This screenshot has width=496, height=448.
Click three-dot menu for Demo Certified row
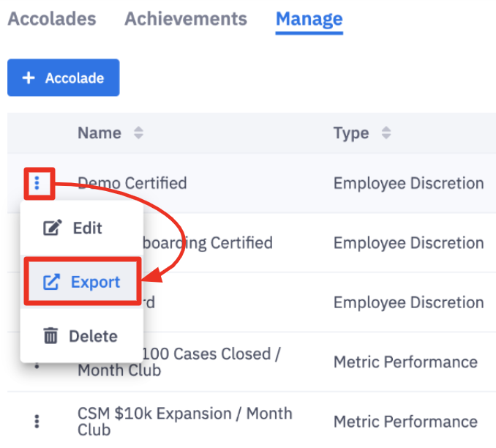click(x=37, y=183)
